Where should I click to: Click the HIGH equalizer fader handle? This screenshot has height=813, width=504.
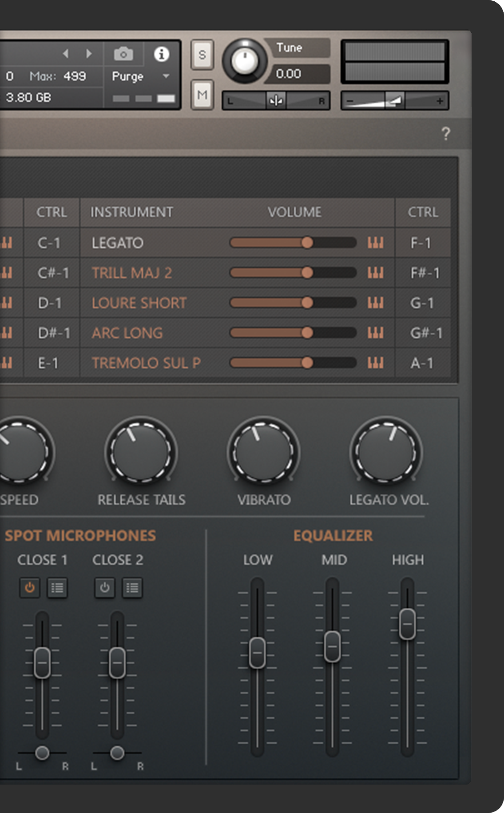[x=407, y=624]
